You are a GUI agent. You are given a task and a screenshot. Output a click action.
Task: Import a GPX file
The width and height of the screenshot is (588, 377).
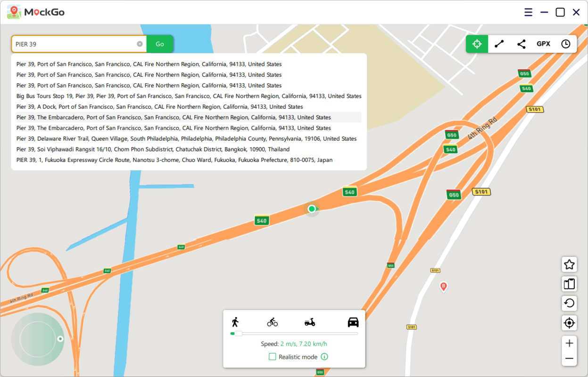pos(543,44)
